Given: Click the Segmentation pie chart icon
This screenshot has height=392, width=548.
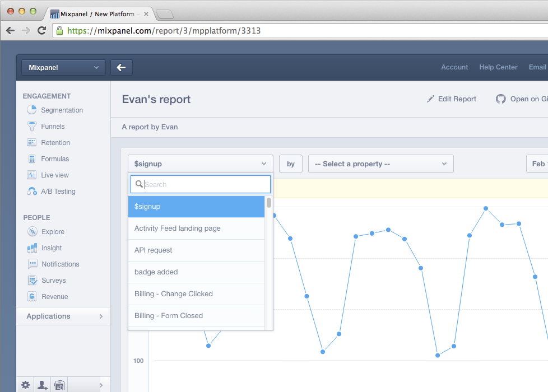Looking at the screenshot, I should [31, 110].
